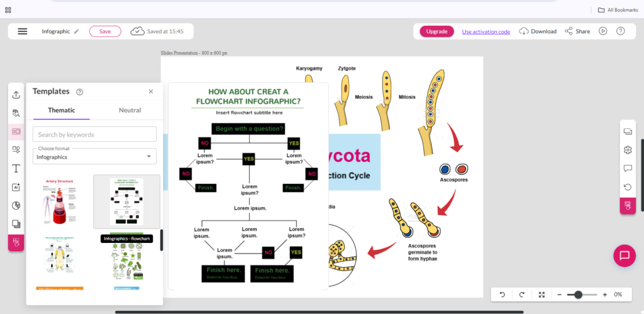Click the Upgrade button
644x314 pixels.
pyautogui.click(x=436, y=31)
